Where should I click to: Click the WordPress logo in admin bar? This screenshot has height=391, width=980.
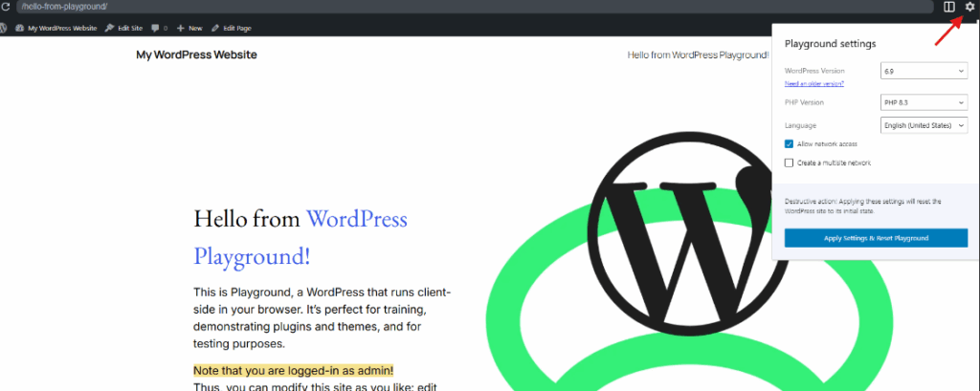[3, 28]
